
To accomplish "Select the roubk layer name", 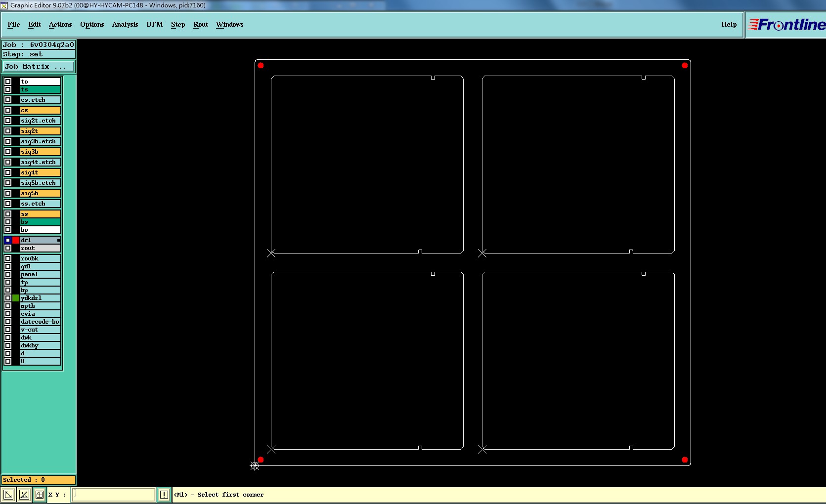I will pos(41,258).
